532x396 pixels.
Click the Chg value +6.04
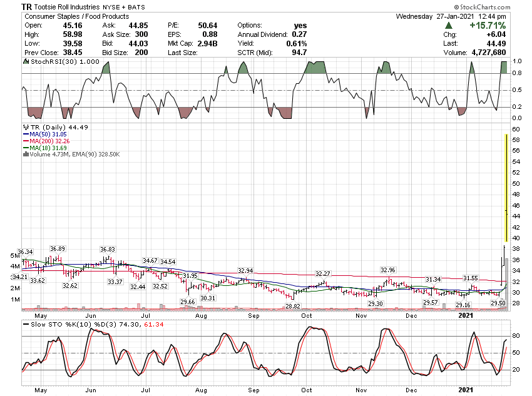[x=496, y=34]
